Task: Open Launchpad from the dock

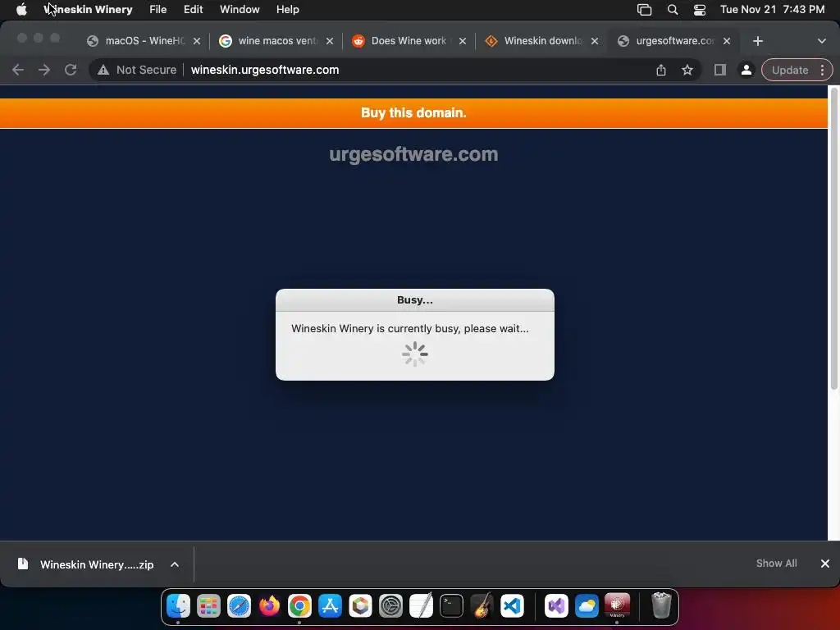Action: pos(208,606)
